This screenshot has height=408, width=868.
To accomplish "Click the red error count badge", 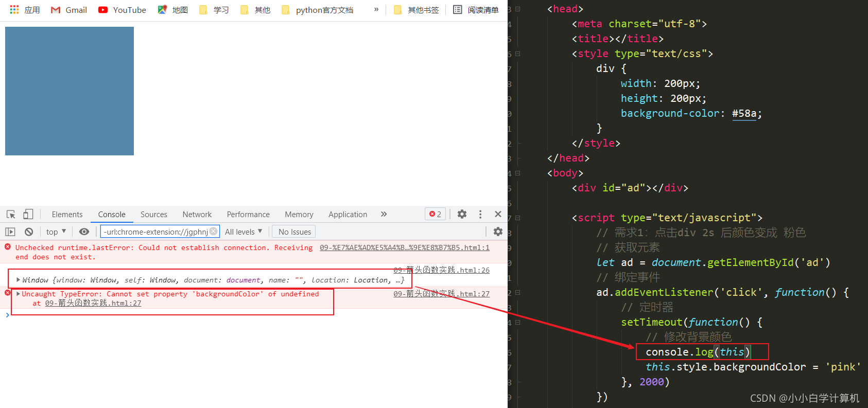I will [x=436, y=214].
